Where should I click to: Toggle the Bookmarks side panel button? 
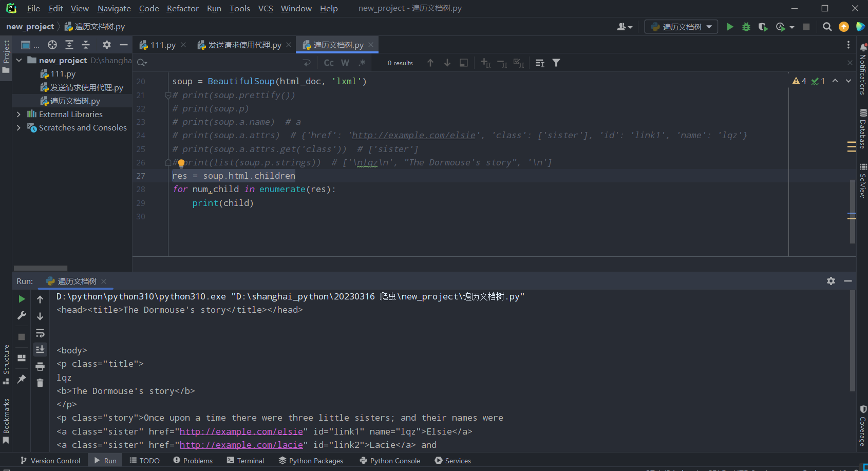6,421
